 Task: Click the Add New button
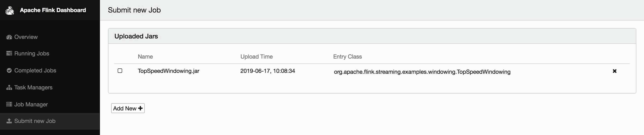(x=128, y=108)
